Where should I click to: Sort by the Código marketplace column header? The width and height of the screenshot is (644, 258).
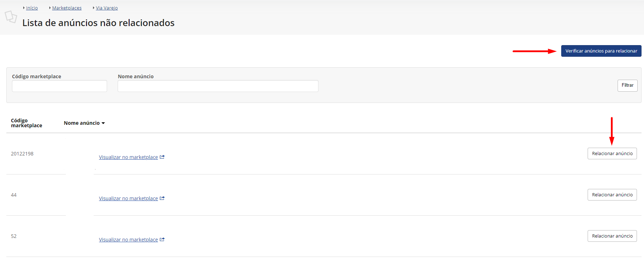[26, 123]
